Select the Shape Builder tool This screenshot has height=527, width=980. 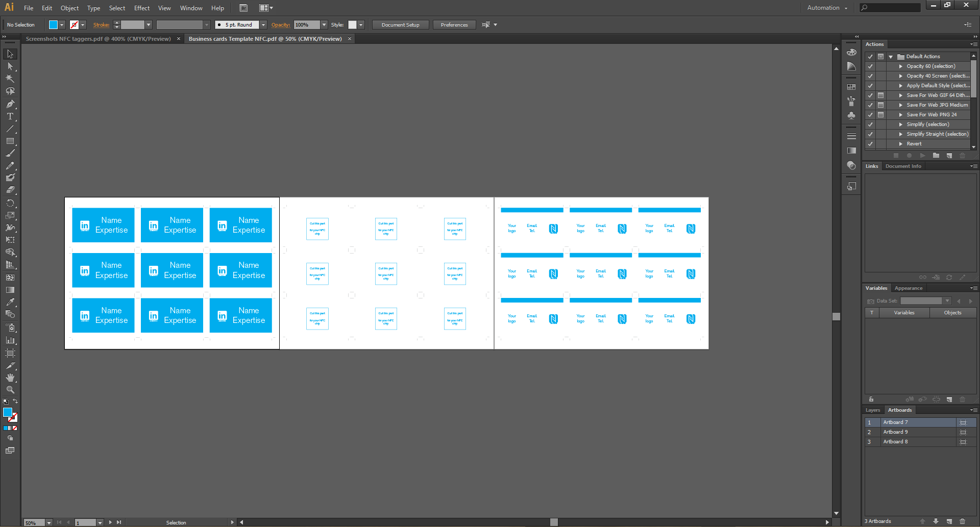[10, 253]
